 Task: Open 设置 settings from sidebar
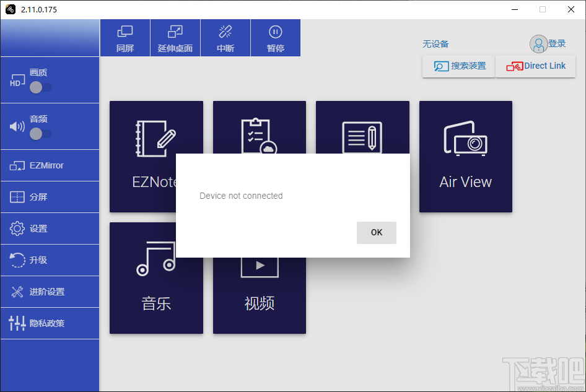coord(50,229)
